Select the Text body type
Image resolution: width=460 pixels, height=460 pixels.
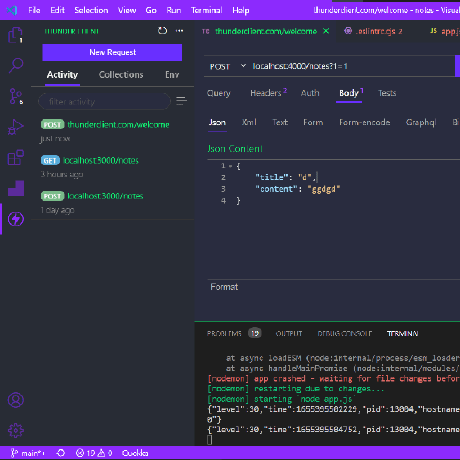click(280, 122)
